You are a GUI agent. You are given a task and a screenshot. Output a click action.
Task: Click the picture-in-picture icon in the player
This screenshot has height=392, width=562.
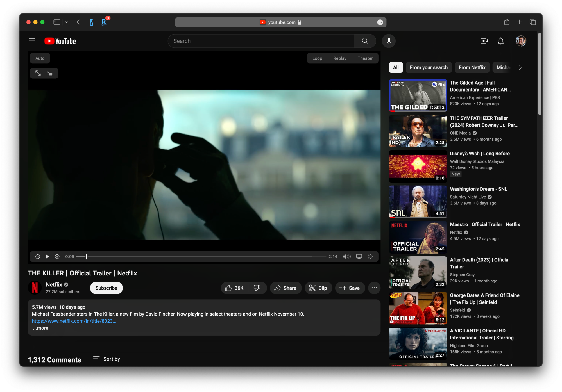click(50, 73)
